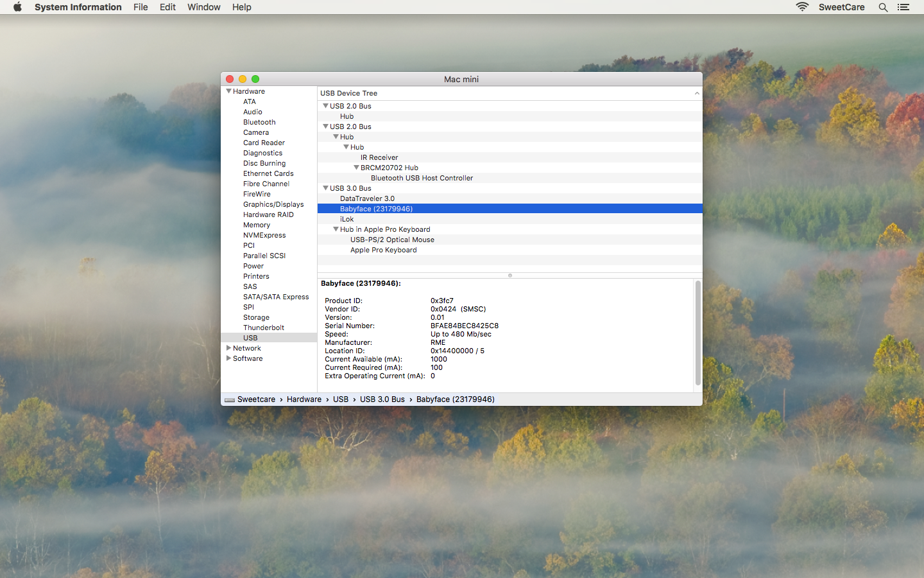
Task: Collapse the BRCM20702 Hub node
Action: [x=356, y=168]
